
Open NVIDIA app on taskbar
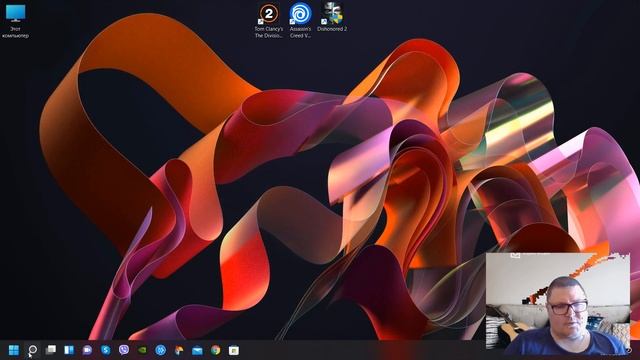[142, 350]
